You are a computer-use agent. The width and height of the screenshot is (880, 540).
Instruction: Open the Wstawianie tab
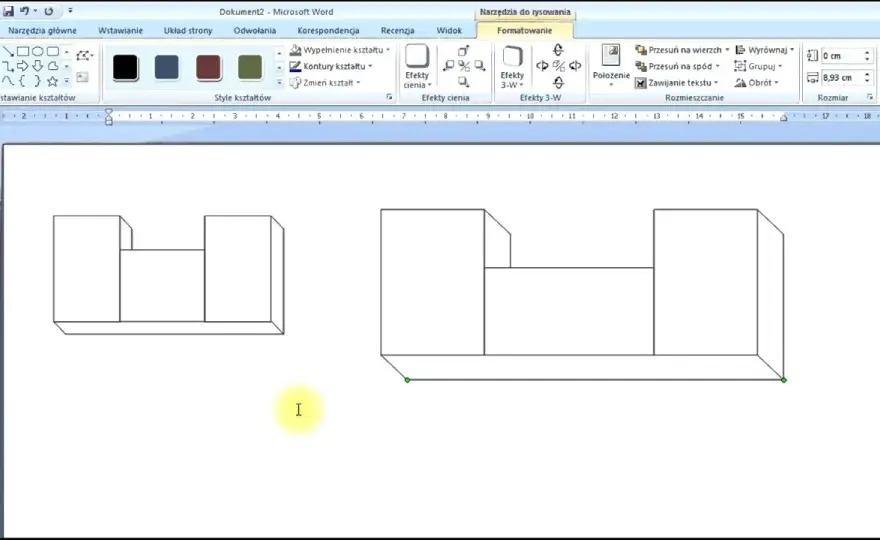point(120,30)
